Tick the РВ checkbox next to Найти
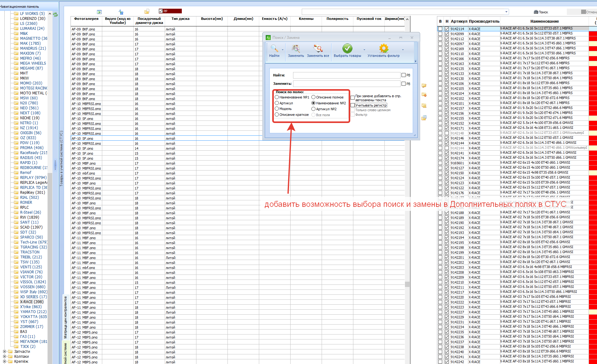Viewport: 597px width, 364px height. pyautogui.click(x=403, y=75)
